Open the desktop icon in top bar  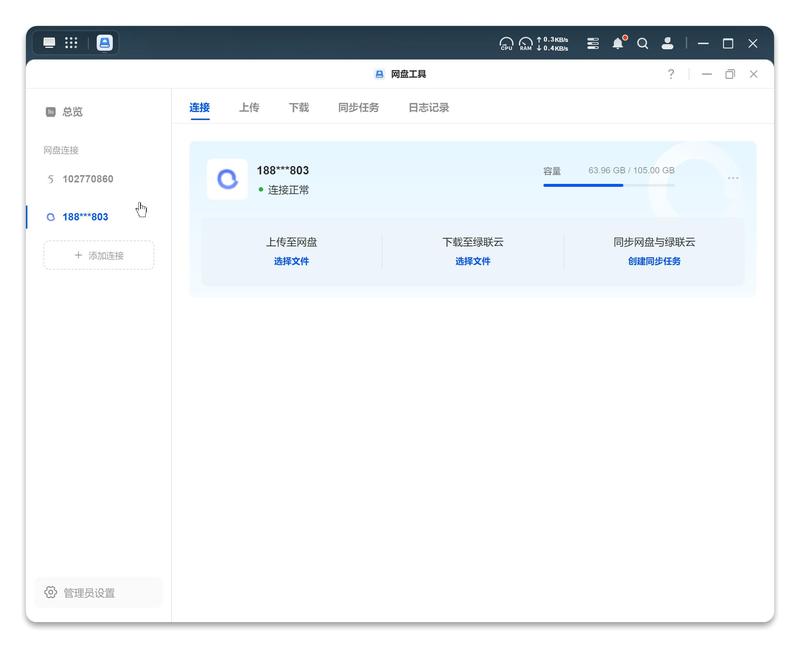tap(49, 43)
